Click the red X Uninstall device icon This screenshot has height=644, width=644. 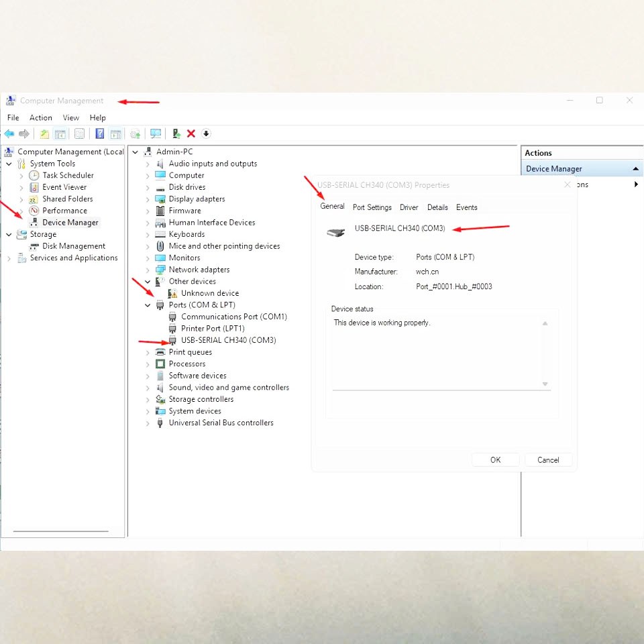tap(191, 133)
